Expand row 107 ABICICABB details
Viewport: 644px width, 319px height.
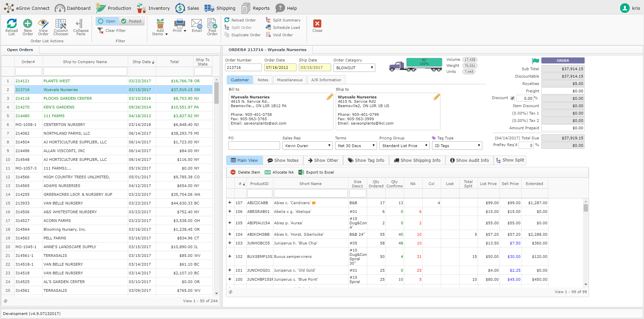click(x=230, y=203)
